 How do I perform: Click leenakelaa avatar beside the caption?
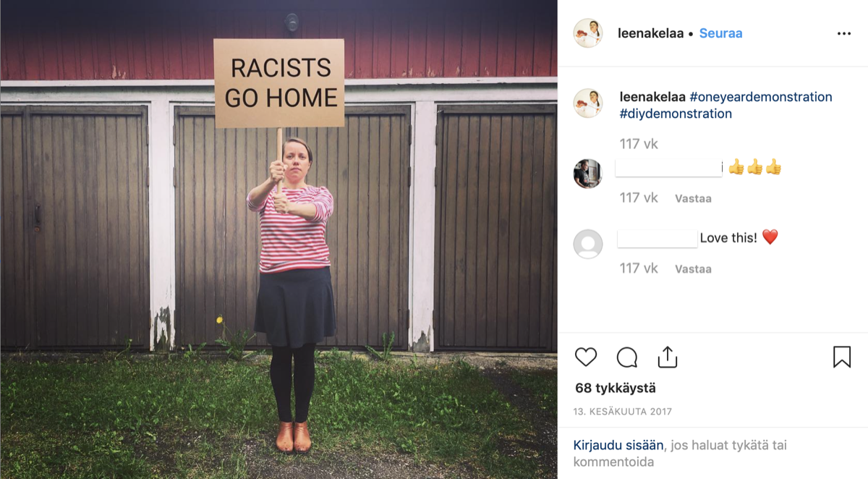tap(588, 103)
